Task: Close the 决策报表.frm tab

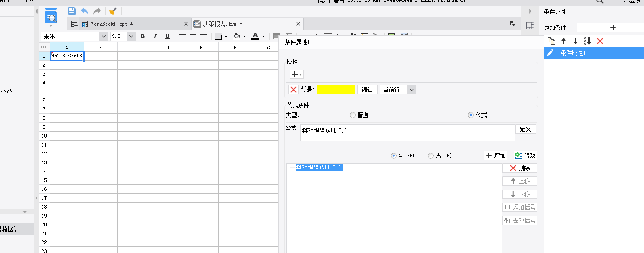Action: click(298, 24)
